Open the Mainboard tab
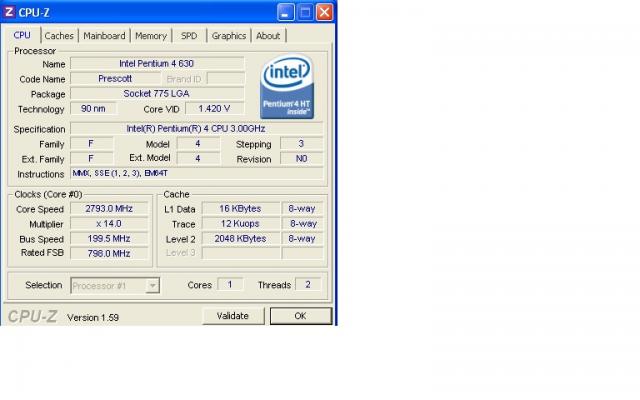 pyautogui.click(x=104, y=36)
